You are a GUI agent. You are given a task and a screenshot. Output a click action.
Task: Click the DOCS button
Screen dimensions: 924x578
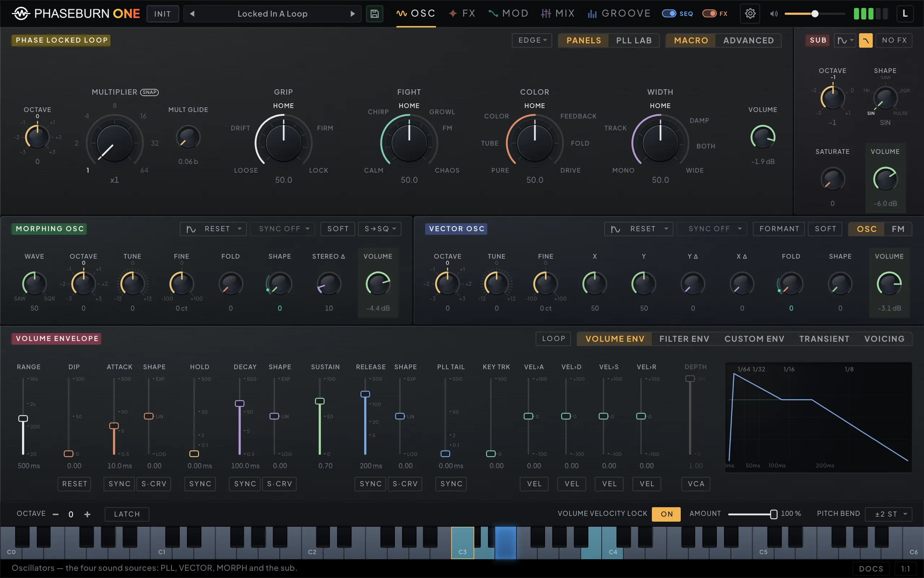point(871,569)
